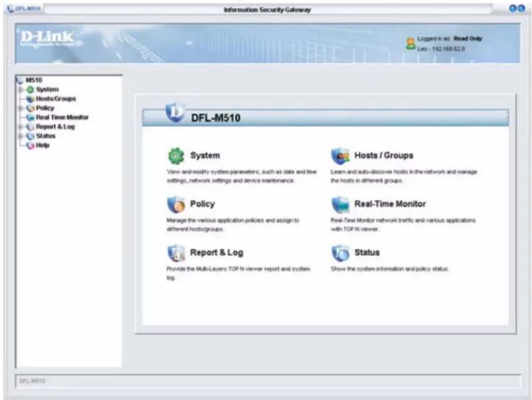532x400 pixels.
Task: Click the Status icon in main panel
Action: [x=340, y=253]
